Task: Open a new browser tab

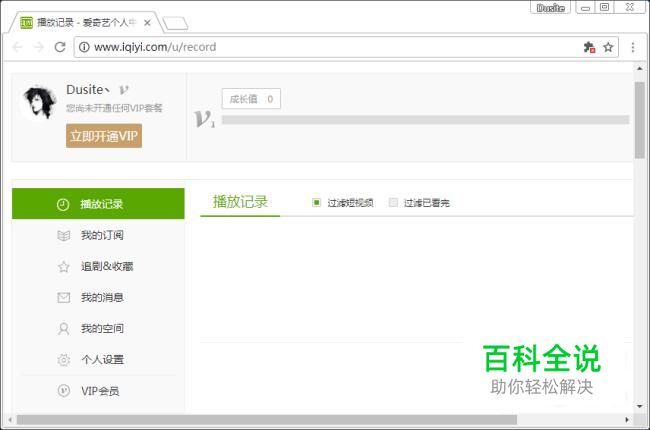Action: click(x=175, y=24)
